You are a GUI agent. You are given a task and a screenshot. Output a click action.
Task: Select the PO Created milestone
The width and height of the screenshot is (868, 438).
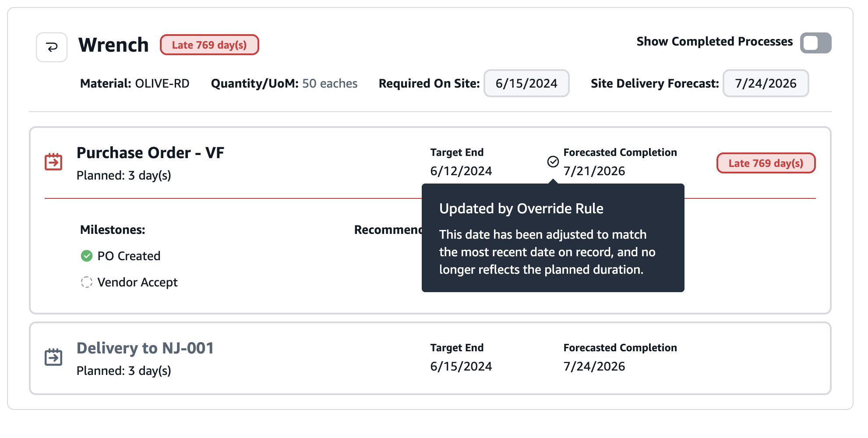(129, 256)
